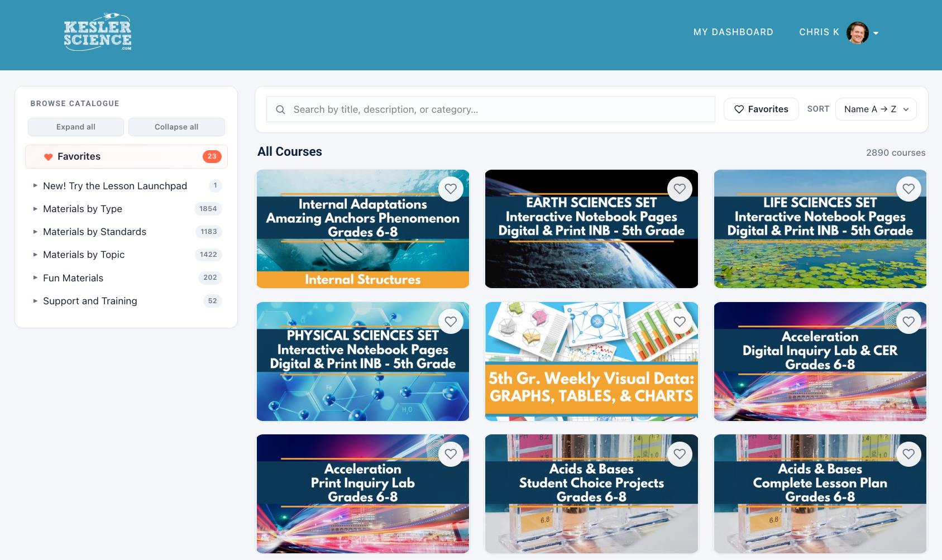
Task: Click Collapse all in Browse Catalogue
Action: click(x=176, y=127)
